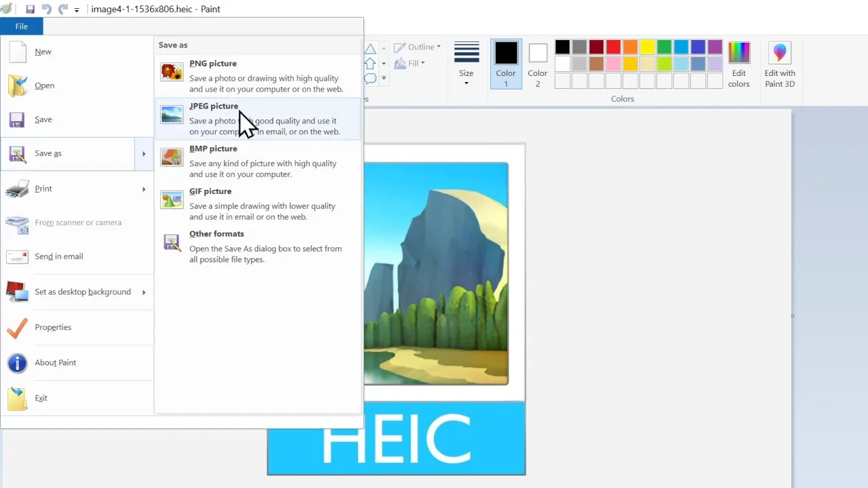Pick the dark red swatch
Viewport: 868px width, 488px height.
[596, 47]
